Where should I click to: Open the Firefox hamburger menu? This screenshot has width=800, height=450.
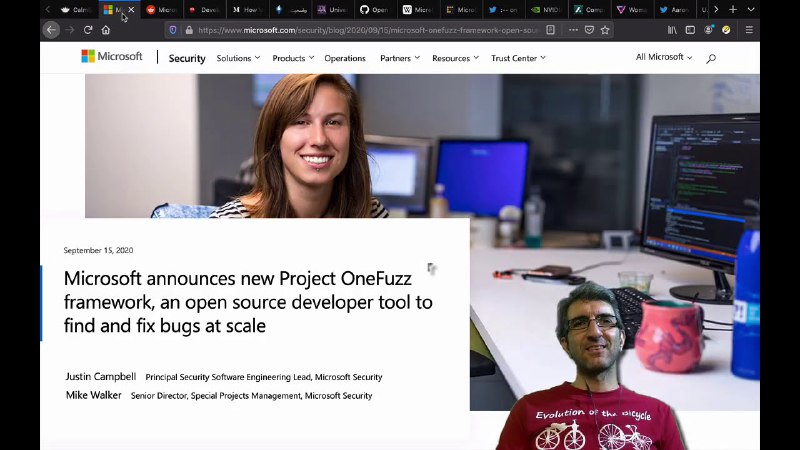point(749,30)
